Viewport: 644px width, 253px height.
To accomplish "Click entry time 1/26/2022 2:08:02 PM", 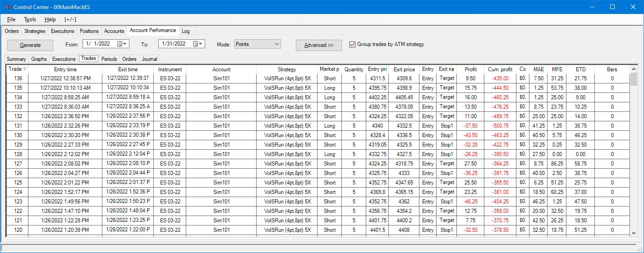I will click(65, 164).
